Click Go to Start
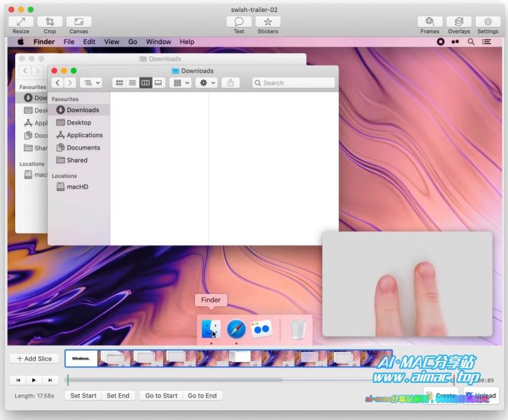Image resolution: width=508 pixels, height=420 pixels. 161,395
